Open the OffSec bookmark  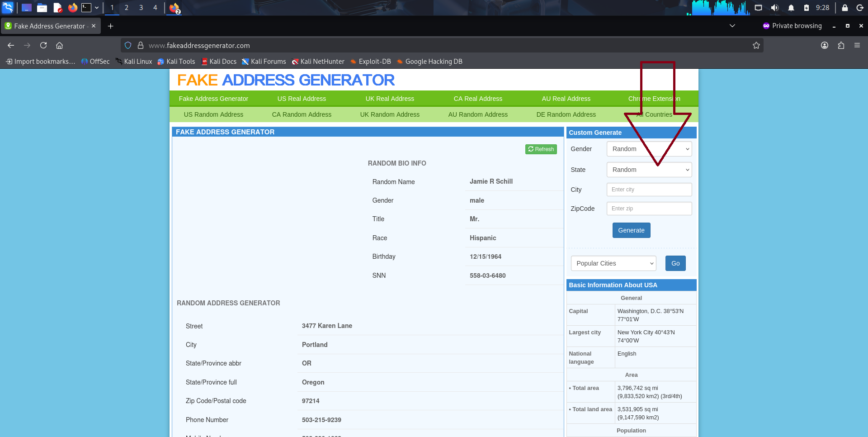(95, 62)
